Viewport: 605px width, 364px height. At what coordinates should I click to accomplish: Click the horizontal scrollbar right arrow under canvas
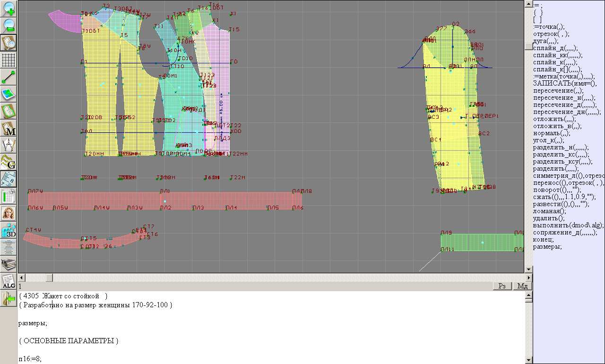(520, 277)
